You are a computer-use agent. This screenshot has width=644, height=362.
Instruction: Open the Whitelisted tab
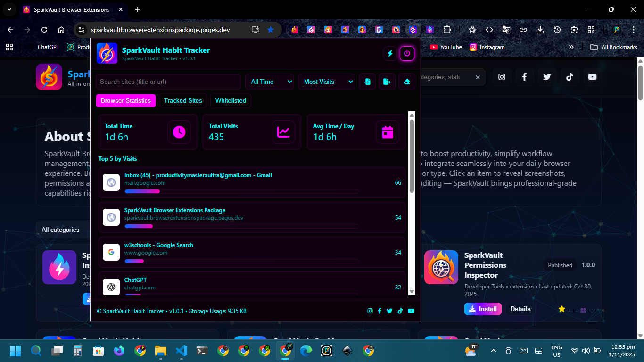[x=231, y=100]
